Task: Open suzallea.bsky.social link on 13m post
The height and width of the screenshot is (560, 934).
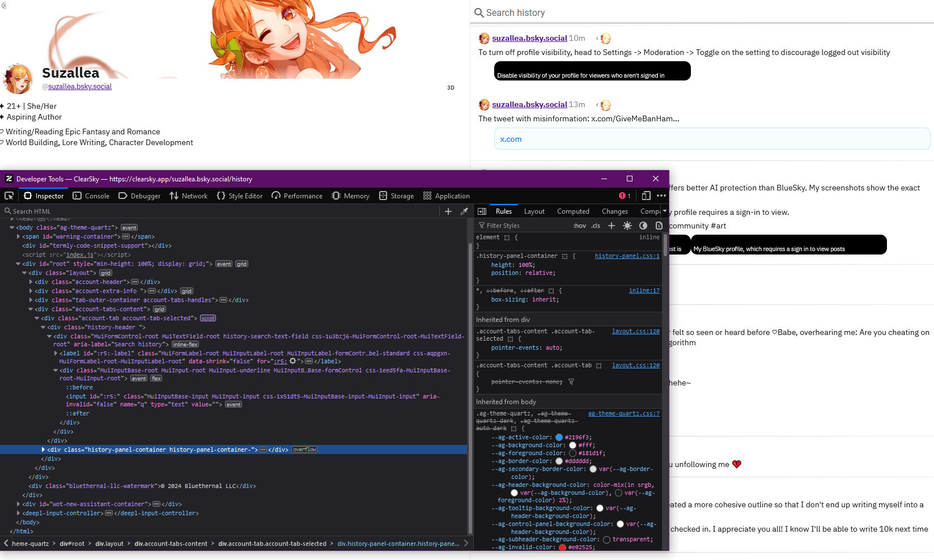Action: pyautogui.click(x=529, y=104)
